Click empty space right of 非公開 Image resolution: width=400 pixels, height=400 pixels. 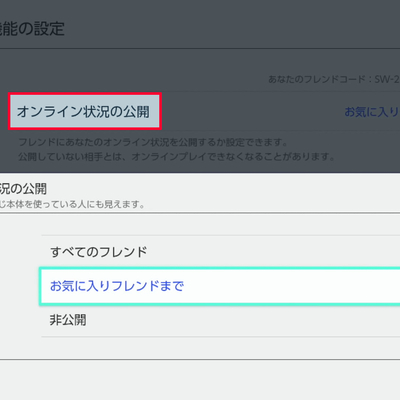[243, 320]
